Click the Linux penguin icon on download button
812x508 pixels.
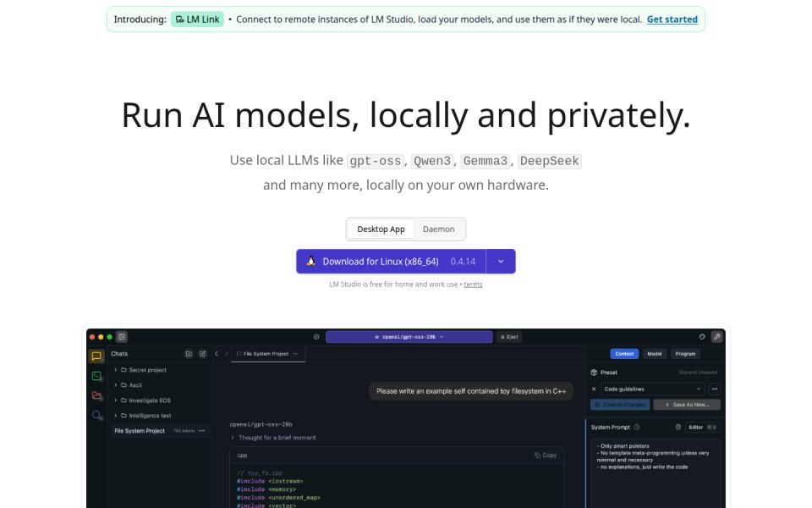[x=310, y=262]
